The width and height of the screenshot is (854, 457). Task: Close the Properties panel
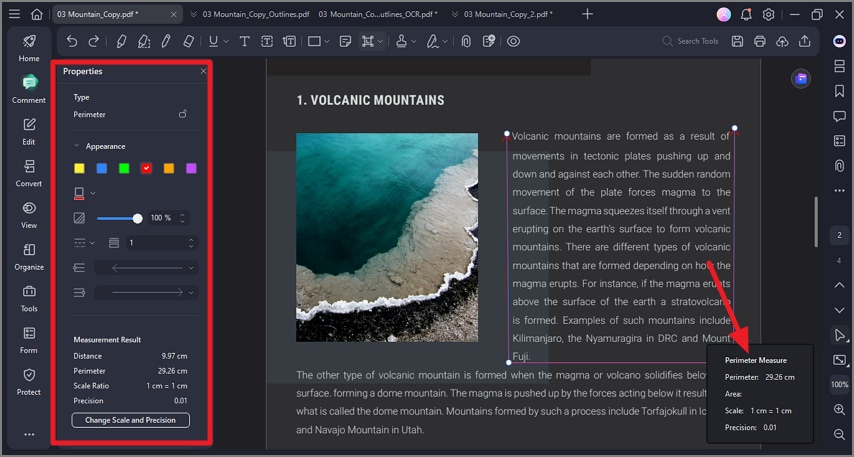(x=203, y=71)
